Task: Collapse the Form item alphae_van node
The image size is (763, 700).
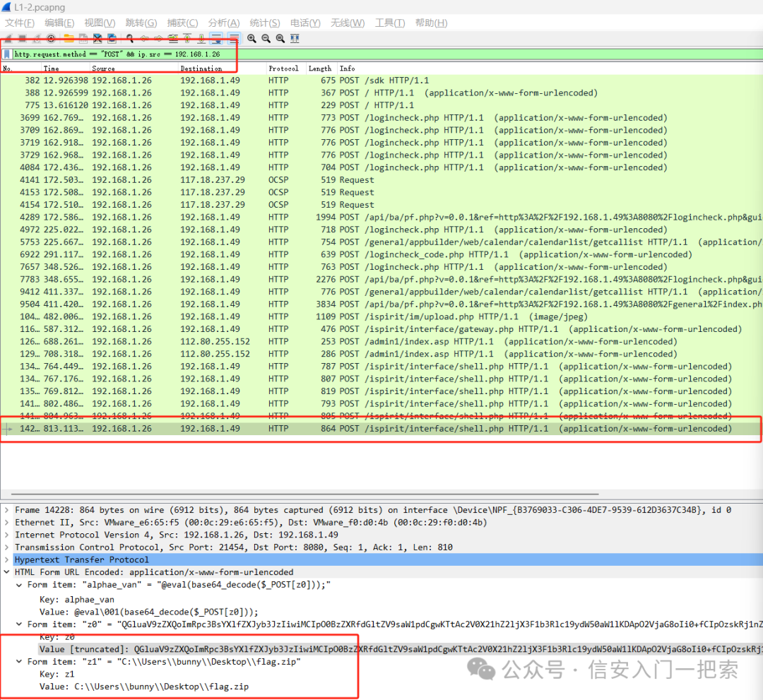Action: coord(19,585)
